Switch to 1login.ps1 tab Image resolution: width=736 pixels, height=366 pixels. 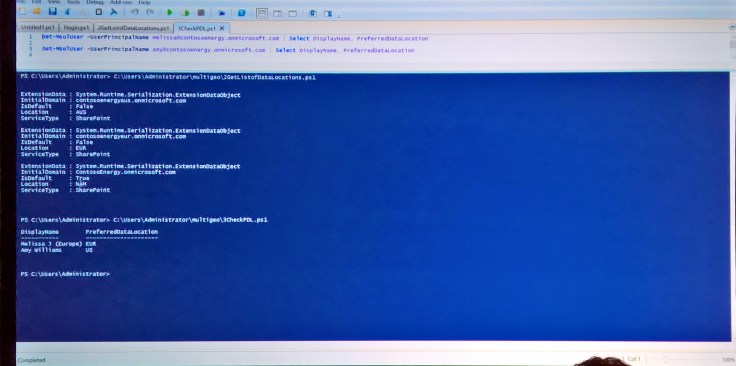pos(76,28)
